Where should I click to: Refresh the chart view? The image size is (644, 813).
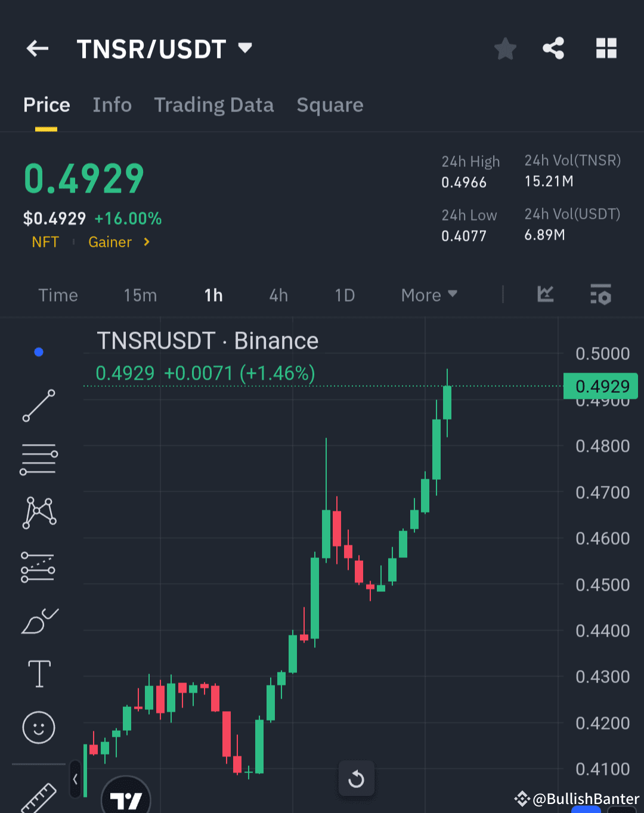click(357, 778)
